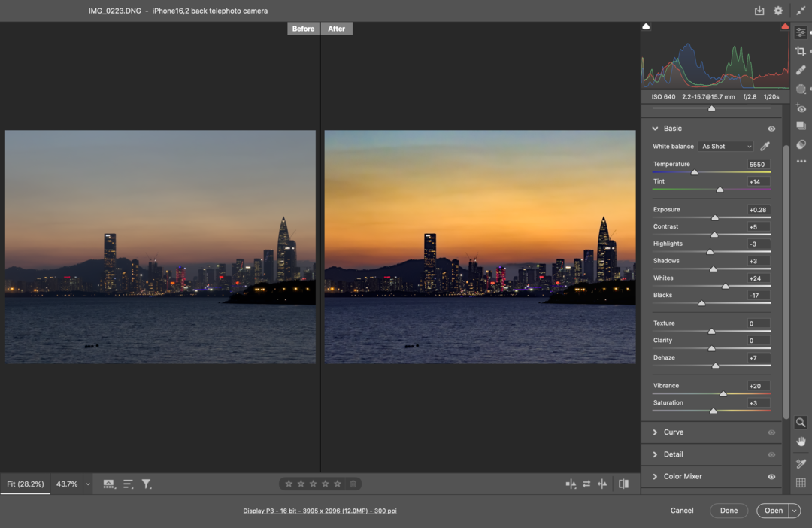Click the save image icon at top
This screenshot has height=528, width=812.
tap(759, 11)
